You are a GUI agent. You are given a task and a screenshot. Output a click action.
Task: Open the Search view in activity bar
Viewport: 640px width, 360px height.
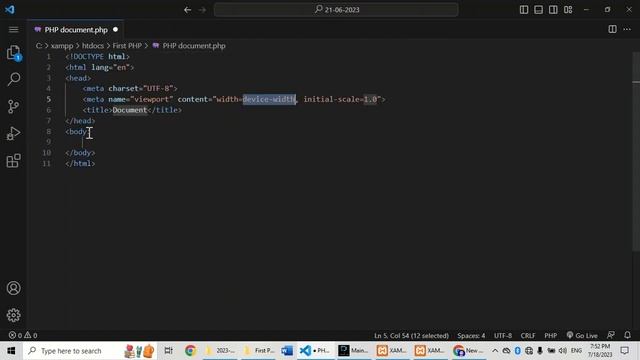click(13, 79)
